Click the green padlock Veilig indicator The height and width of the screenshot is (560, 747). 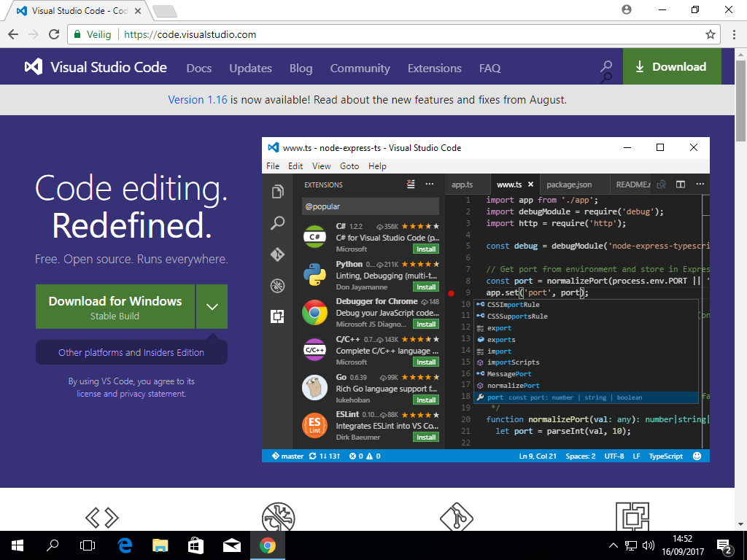(93, 34)
